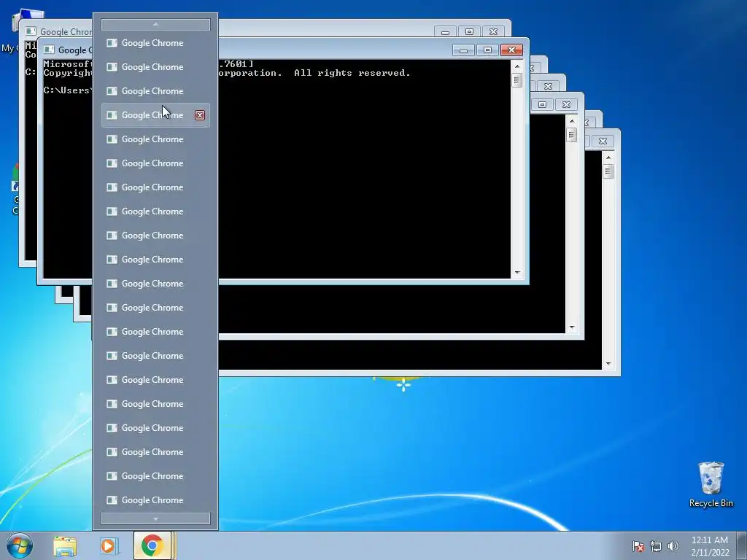Screen dimensions: 747x560
Task: Close the rightmost console window
Action: (x=603, y=141)
